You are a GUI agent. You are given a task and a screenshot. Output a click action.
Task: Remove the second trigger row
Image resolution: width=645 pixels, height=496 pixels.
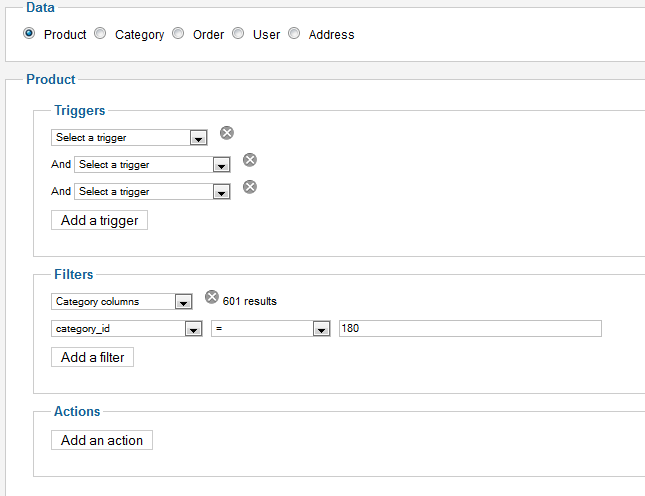[x=250, y=160]
